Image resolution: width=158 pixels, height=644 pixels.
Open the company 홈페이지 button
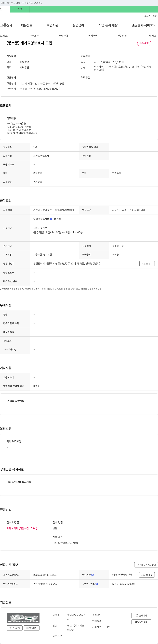(x=141, y=615)
